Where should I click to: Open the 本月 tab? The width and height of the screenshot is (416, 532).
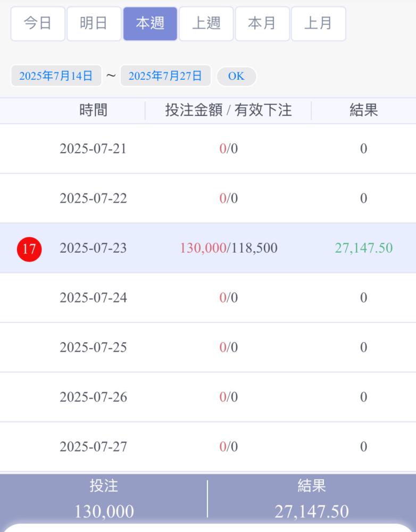[262, 24]
